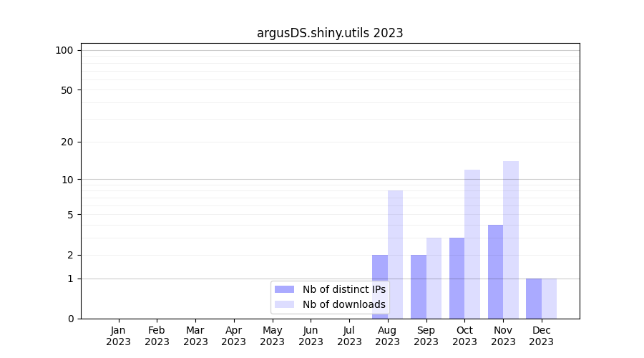Click the 'Nb of distinct IPs' legend swatch

(x=284, y=289)
